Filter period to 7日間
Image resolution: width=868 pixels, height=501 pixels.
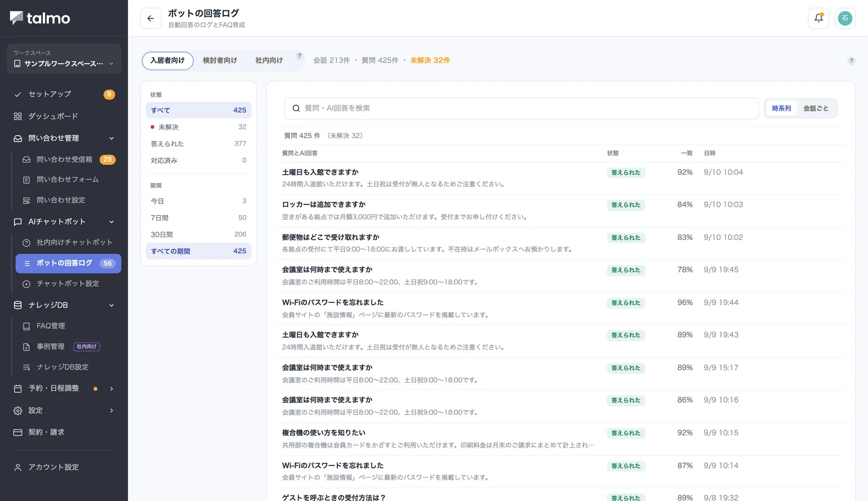[199, 218]
